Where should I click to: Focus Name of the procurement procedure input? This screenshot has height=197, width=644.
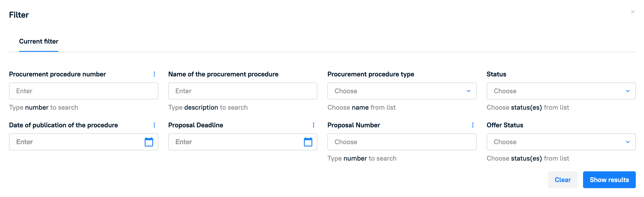pos(243,91)
